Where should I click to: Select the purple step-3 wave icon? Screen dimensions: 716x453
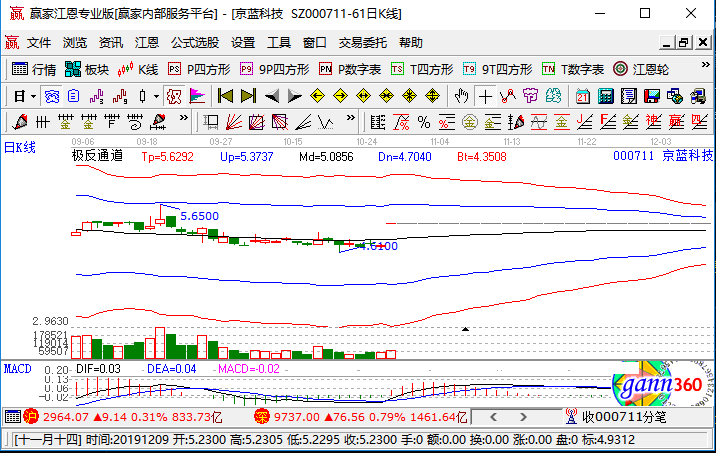tap(96, 97)
